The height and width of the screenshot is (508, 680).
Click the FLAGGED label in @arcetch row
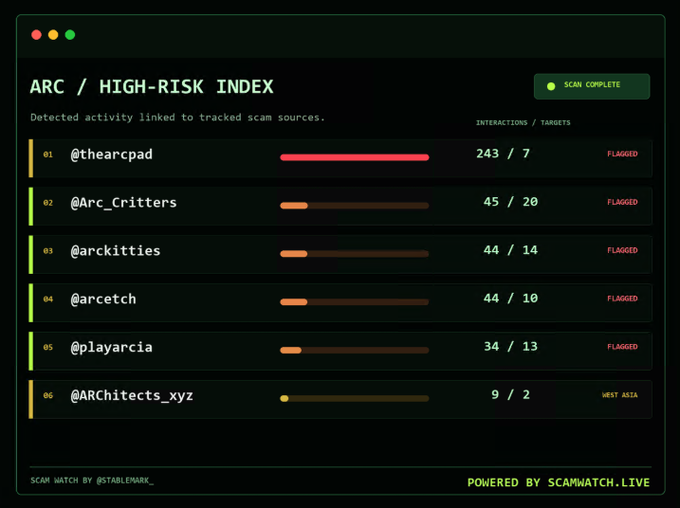(622, 298)
